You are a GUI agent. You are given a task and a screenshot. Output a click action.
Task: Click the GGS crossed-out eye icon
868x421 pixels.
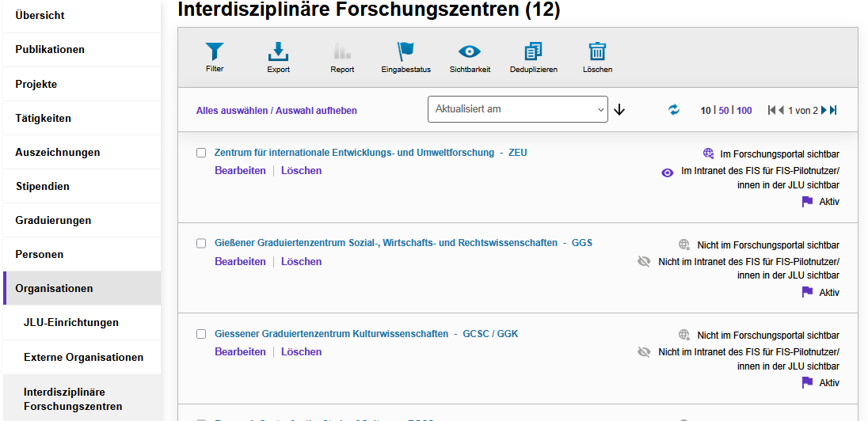[643, 260]
